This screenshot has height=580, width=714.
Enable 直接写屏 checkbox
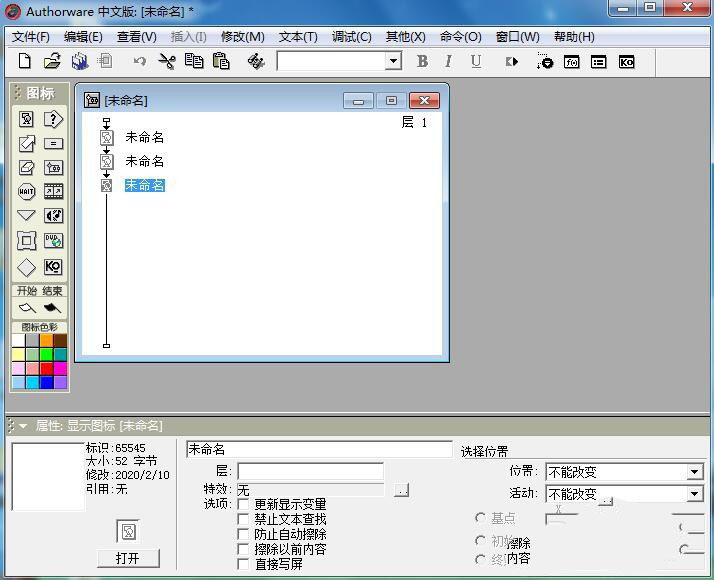(x=244, y=564)
